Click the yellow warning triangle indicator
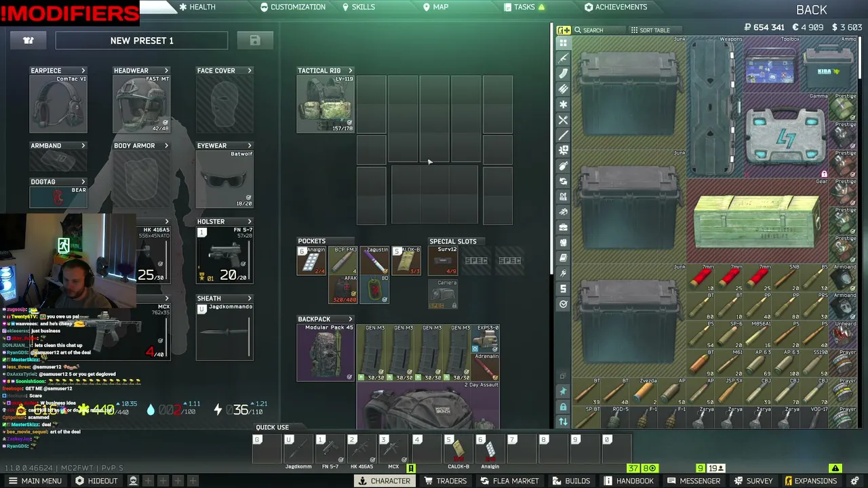 pyautogui.click(x=835, y=468)
